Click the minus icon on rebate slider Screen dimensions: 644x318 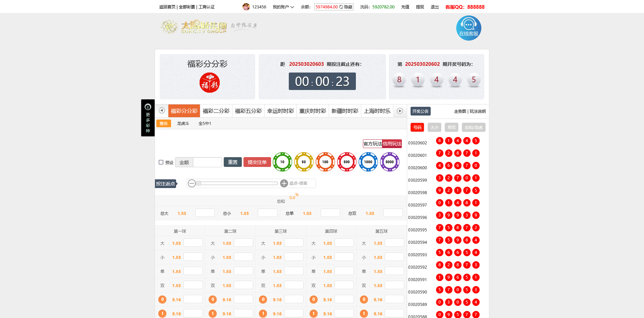192,183
